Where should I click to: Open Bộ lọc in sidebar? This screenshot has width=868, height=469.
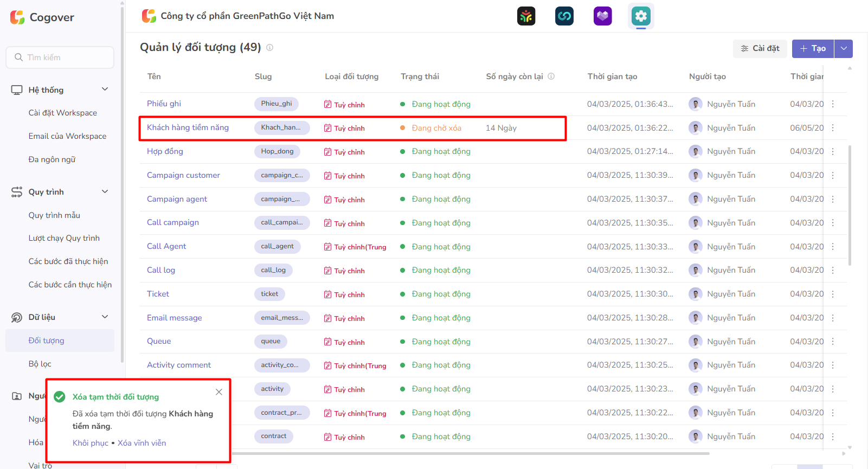coord(40,364)
